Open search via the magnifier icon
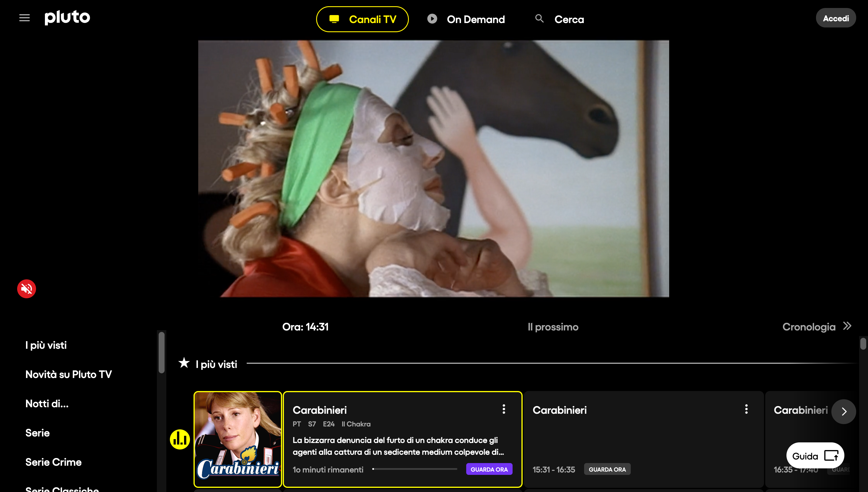The width and height of the screenshot is (868, 492). pos(539,19)
